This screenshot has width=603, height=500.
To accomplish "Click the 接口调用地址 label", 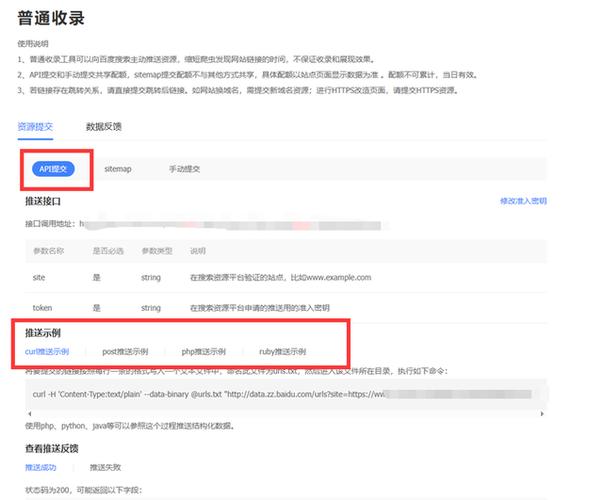I will click(x=50, y=223).
